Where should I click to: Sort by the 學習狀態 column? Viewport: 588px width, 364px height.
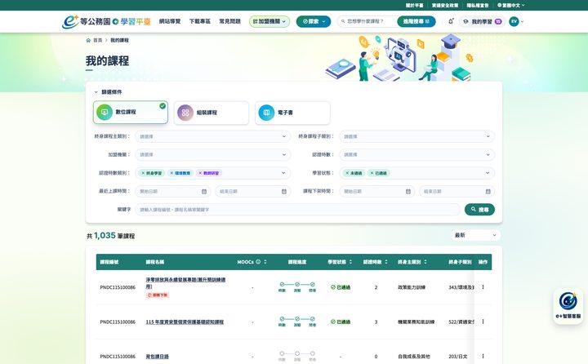click(x=350, y=262)
